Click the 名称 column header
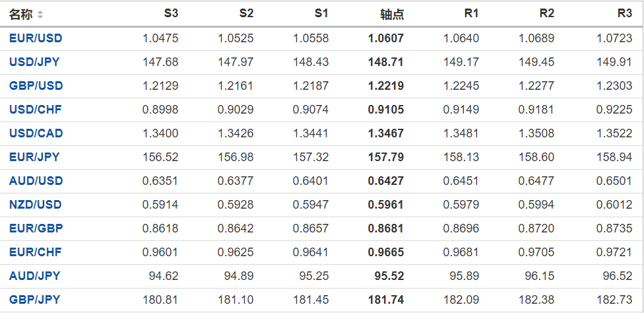This screenshot has height=313, width=644. point(20,14)
